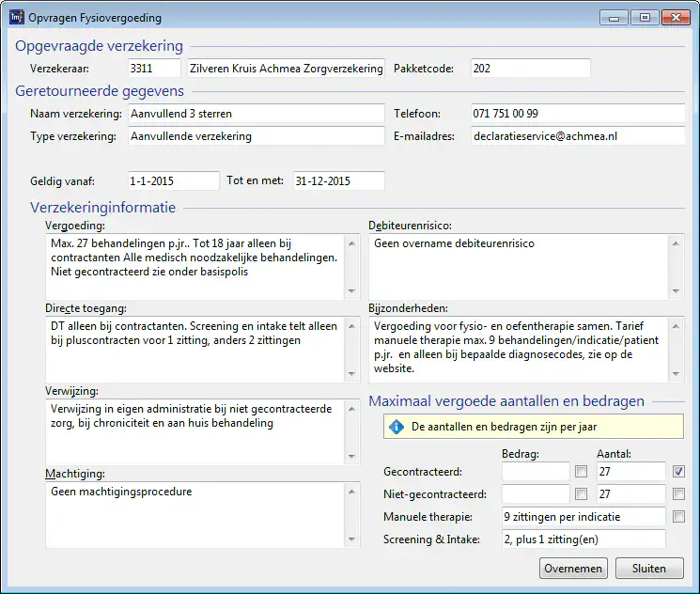Enable the Niet-gecontracteerd Aantal checkbox
Viewport: 700px width, 594px height.
point(678,493)
